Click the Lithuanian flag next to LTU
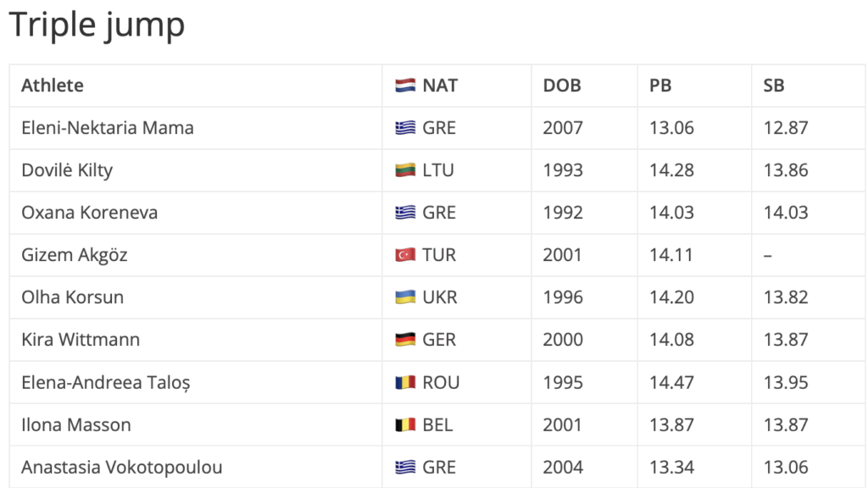Image resolution: width=868 pixels, height=488 pixels. pos(405,170)
